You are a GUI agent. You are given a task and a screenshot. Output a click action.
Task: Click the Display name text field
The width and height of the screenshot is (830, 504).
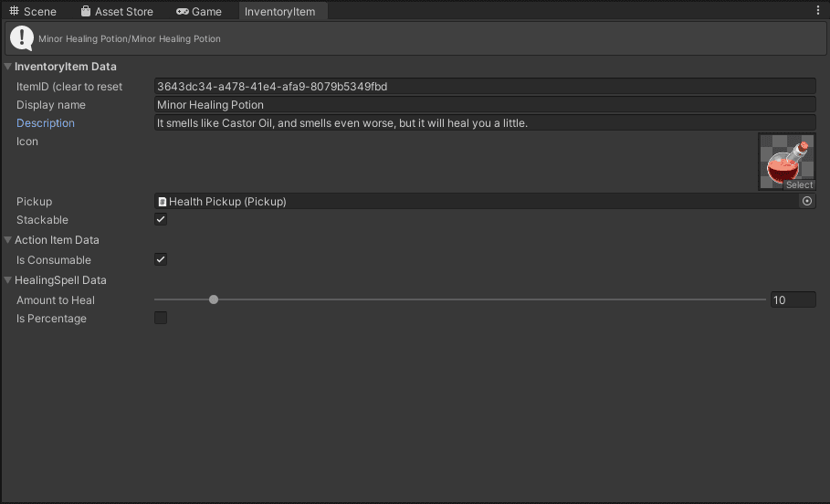click(484, 105)
